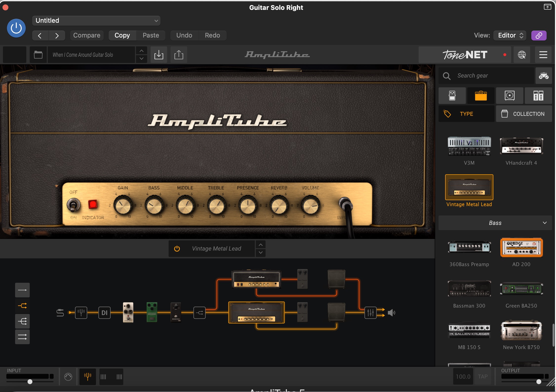The height and width of the screenshot is (392, 556).
Task: Select the tuner block in signal chain
Action: point(81,313)
